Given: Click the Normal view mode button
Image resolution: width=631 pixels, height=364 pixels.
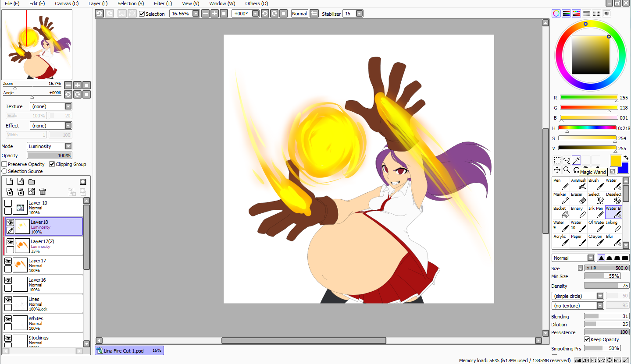Looking at the screenshot, I should [299, 14].
